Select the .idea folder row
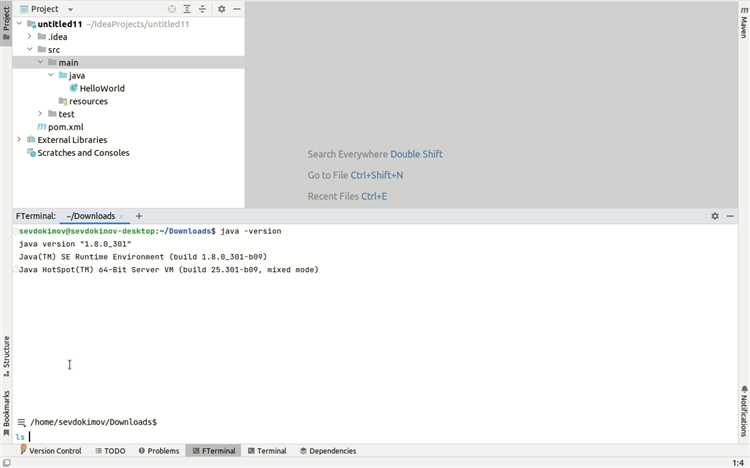This screenshot has height=468, width=750. point(129,37)
